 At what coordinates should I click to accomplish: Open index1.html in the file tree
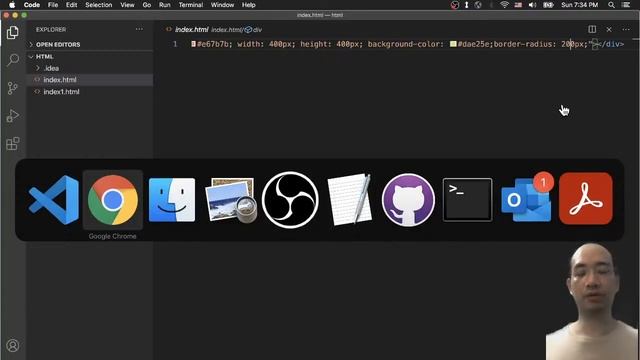pyautogui.click(x=90, y=92)
